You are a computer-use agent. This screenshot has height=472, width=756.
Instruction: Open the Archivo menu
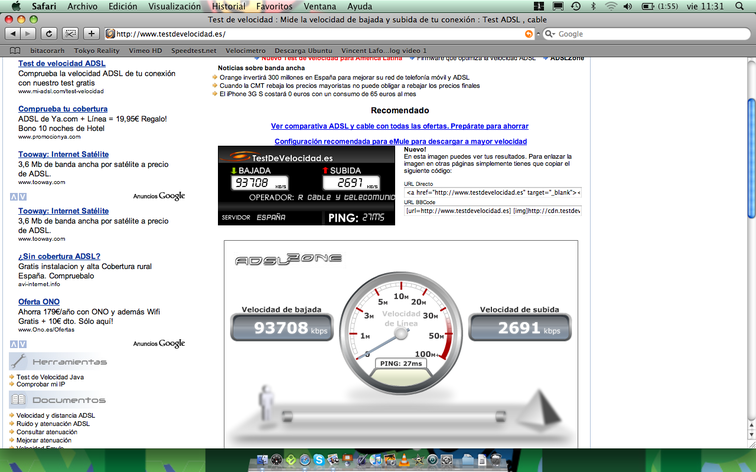pos(82,6)
